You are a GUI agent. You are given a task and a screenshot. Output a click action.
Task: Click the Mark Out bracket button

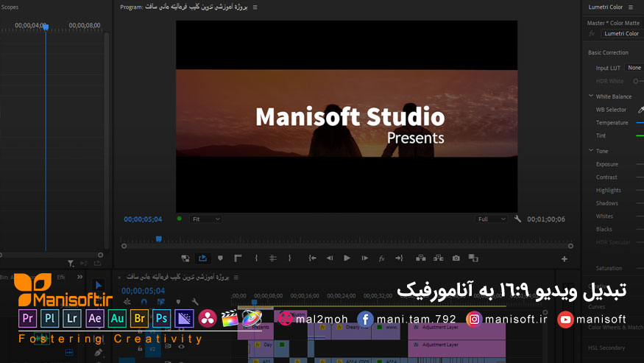point(289,258)
